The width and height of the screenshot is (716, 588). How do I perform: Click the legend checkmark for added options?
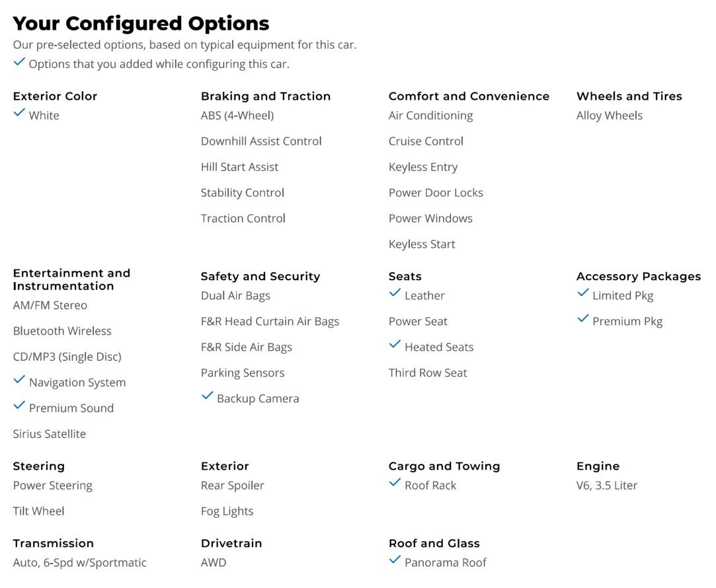click(19, 61)
